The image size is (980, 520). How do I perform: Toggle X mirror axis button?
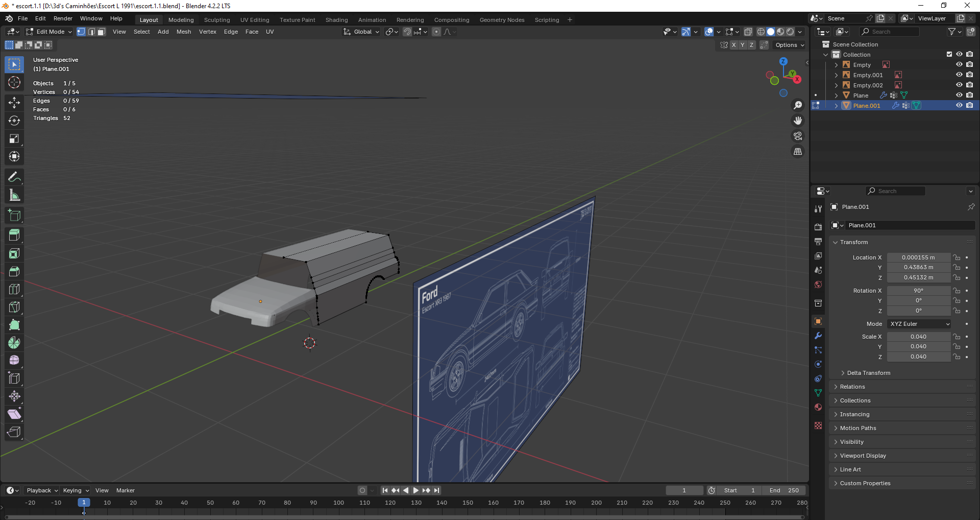733,45
